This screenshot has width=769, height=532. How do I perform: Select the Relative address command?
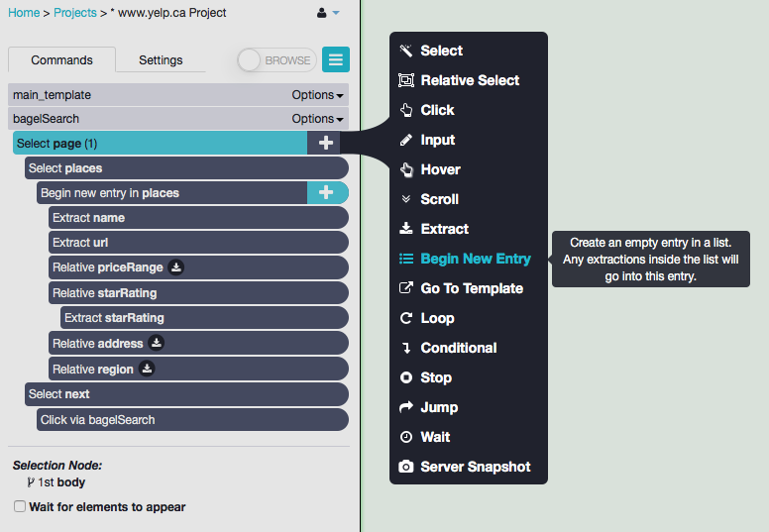click(x=198, y=343)
